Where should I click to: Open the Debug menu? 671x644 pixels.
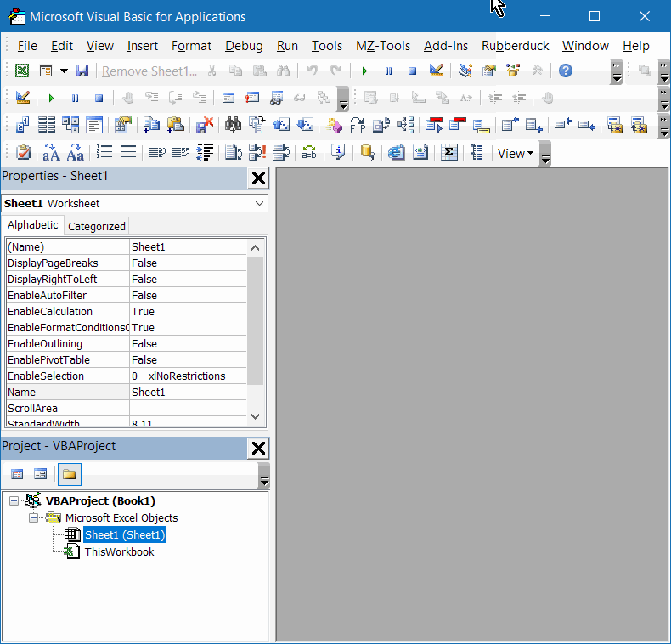pyautogui.click(x=244, y=45)
